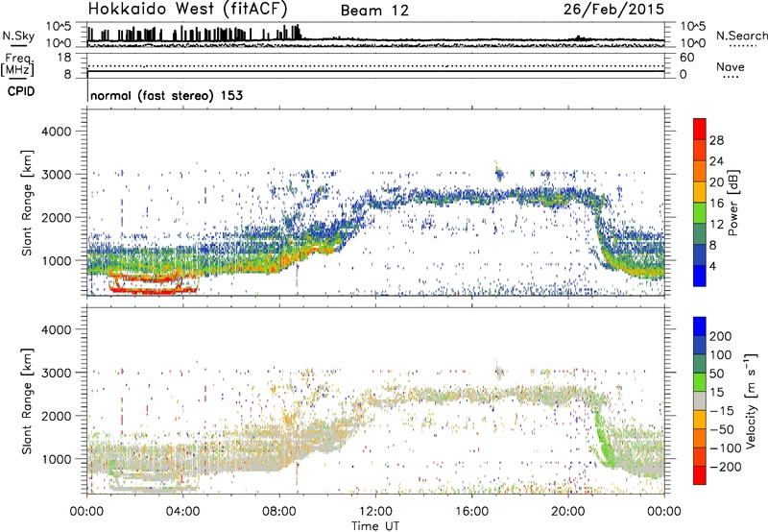Click the "200" Velocity colorbar value
Image resolution: width=768 pixels, height=532 pixels.
coord(721,336)
